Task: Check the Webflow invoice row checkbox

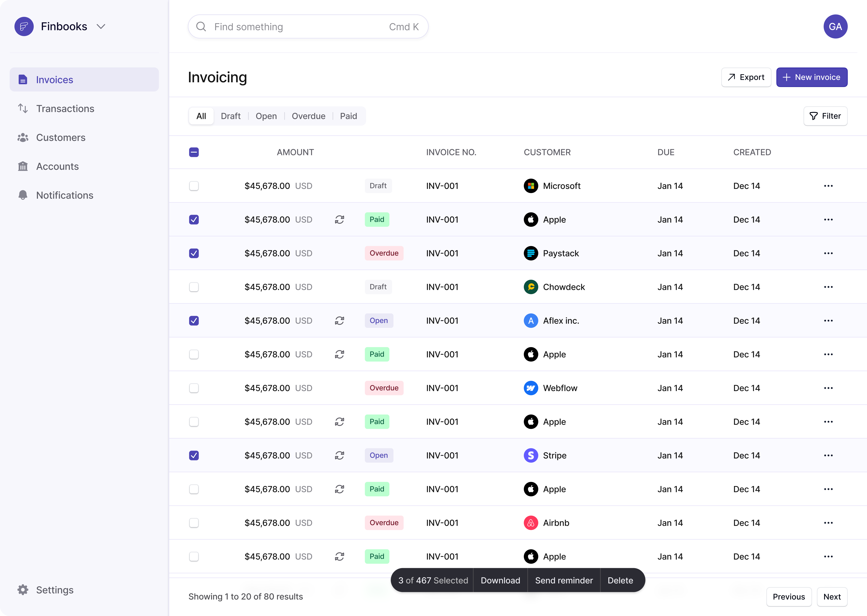Action: [194, 388]
